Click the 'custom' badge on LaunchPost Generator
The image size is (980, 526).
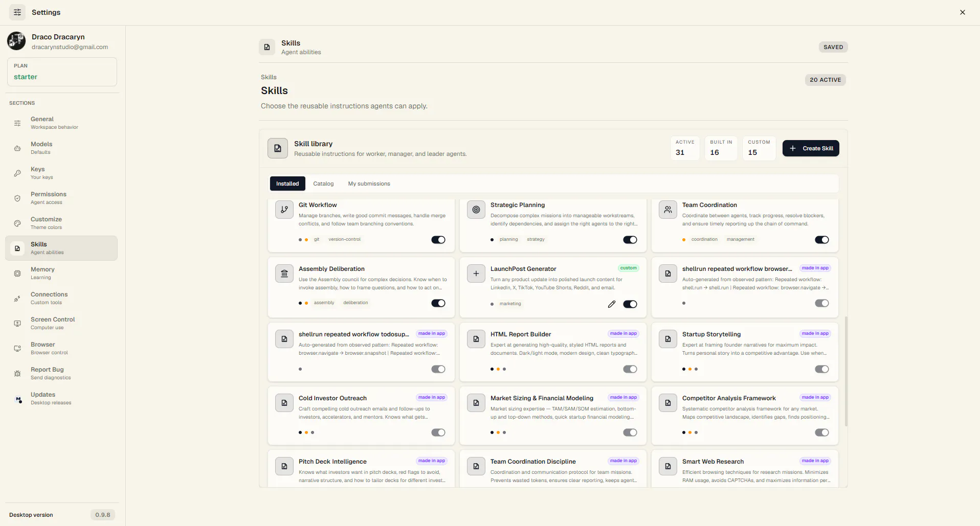(629, 268)
